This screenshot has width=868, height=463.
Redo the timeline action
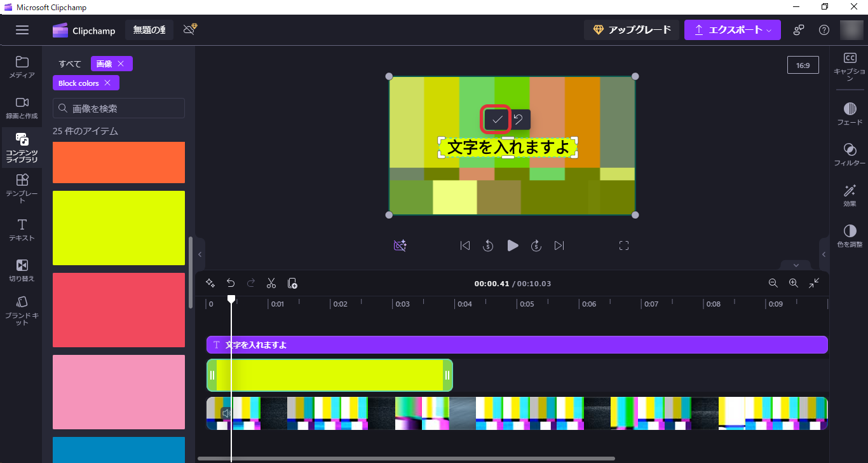point(251,283)
